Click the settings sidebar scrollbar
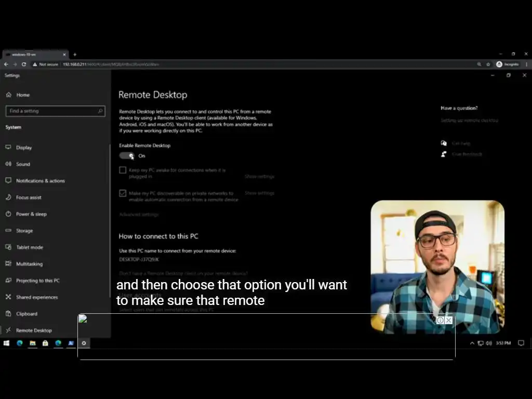This screenshot has width=532, height=399. pos(110,220)
